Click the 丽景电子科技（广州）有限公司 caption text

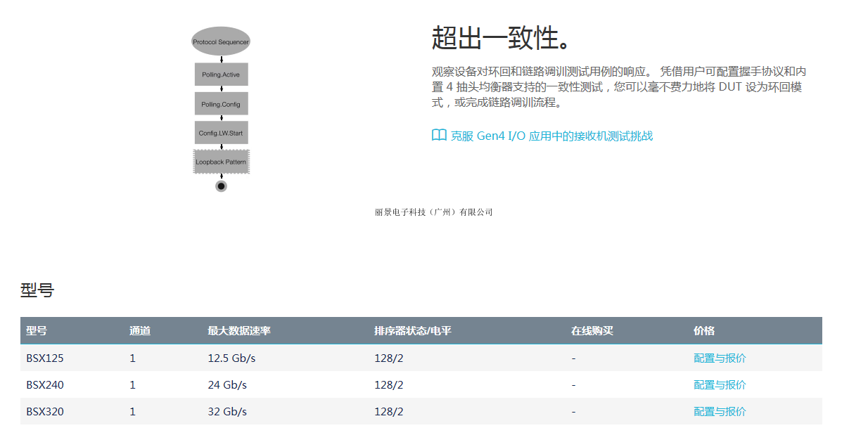tap(434, 212)
